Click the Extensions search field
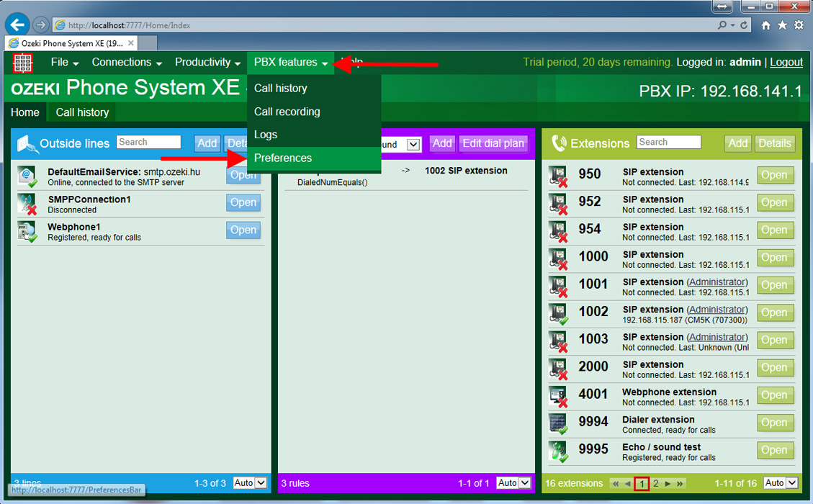 click(x=669, y=142)
